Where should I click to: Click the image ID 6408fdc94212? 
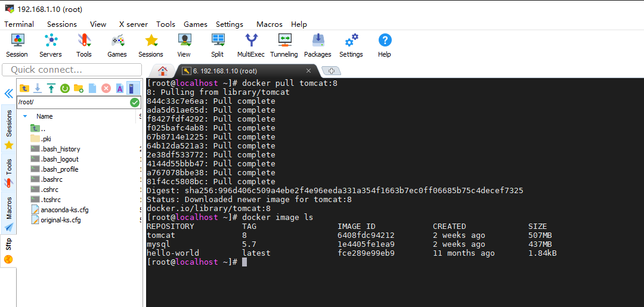tap(366, 235)
